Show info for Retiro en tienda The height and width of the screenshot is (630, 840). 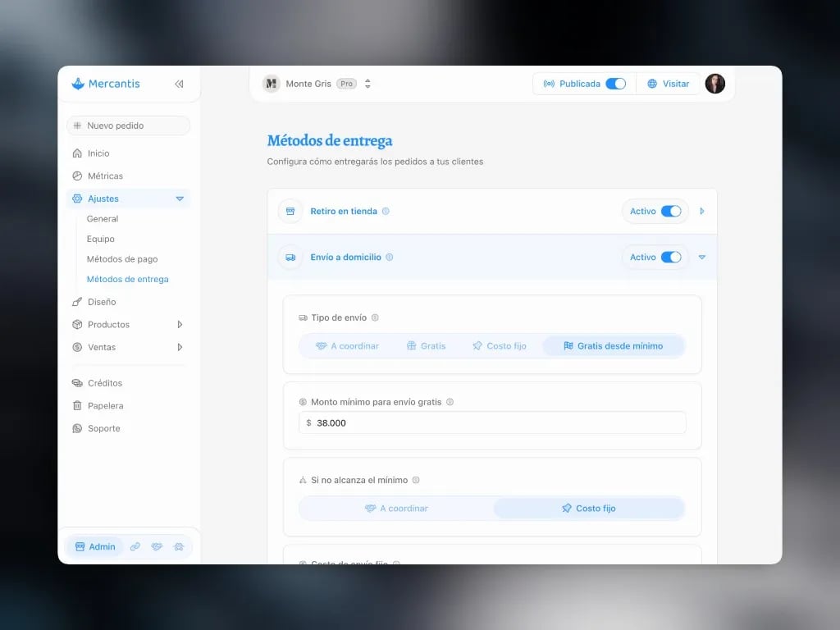[x=386, y=211]
